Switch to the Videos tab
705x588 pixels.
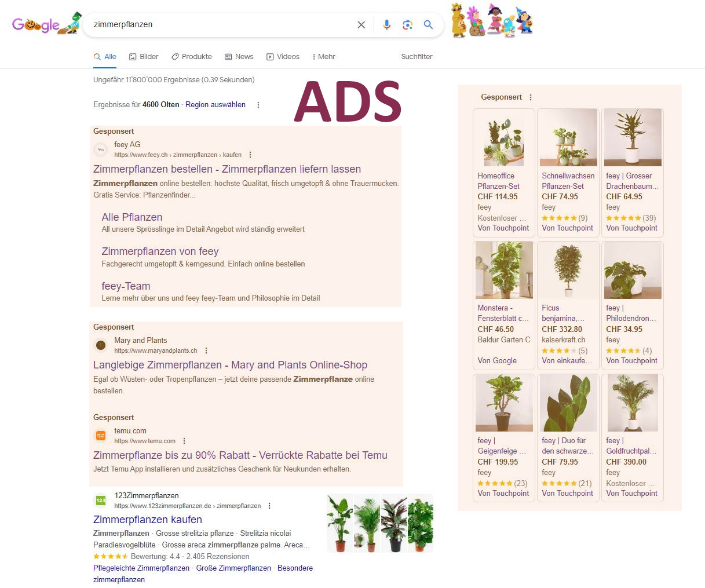coord(283,57)
